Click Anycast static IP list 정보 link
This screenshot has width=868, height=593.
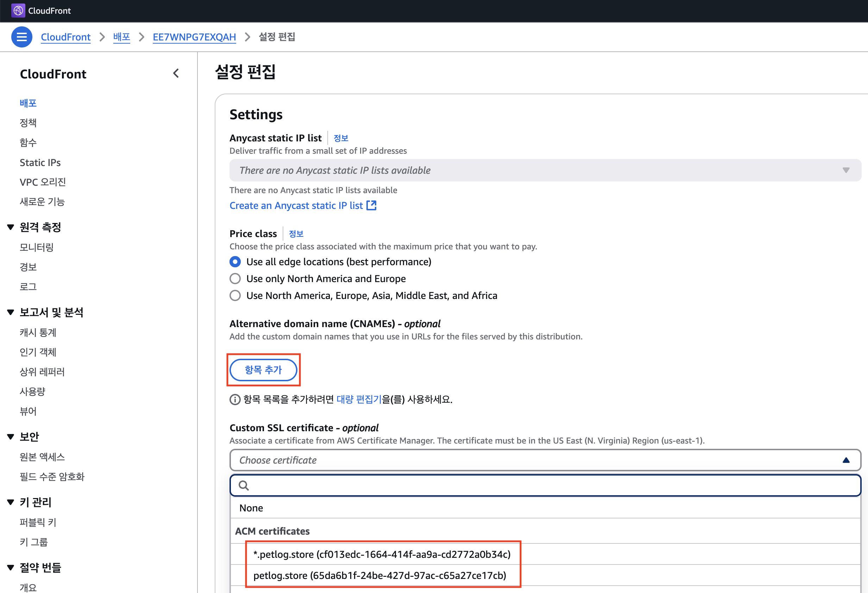(x=341, y=138)
